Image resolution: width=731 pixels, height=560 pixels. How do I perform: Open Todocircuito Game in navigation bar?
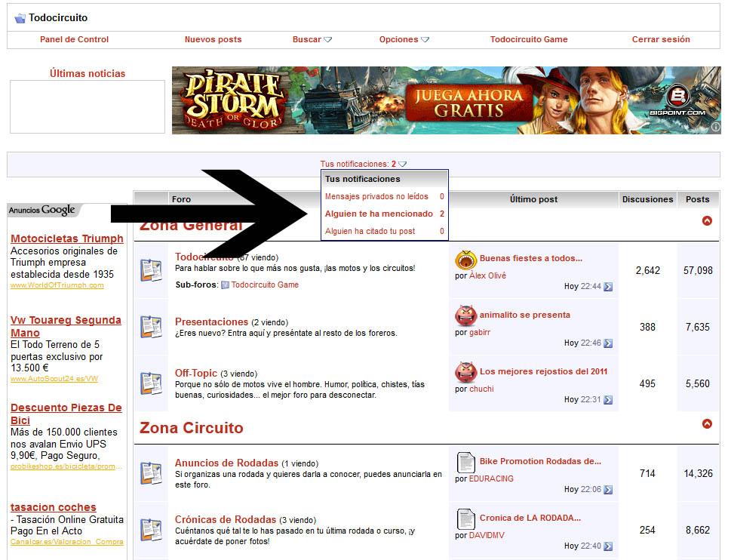click(529, 40)
